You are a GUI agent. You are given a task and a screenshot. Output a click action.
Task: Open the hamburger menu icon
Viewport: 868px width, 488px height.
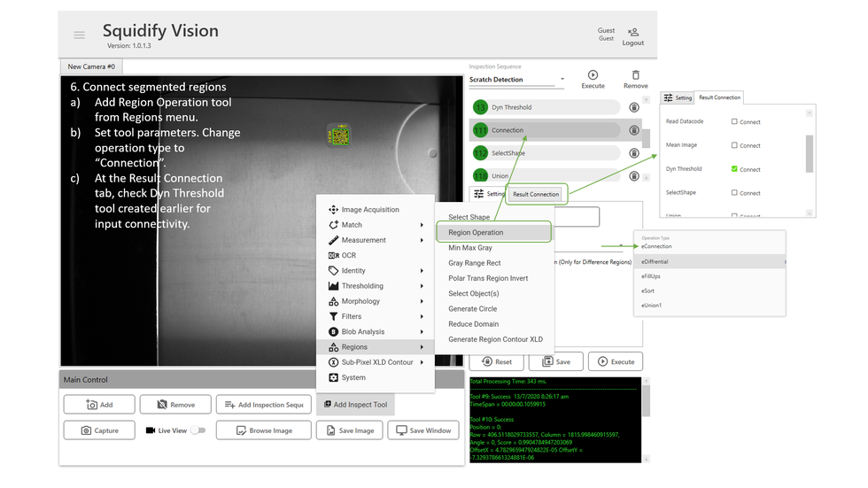[79, 35]
